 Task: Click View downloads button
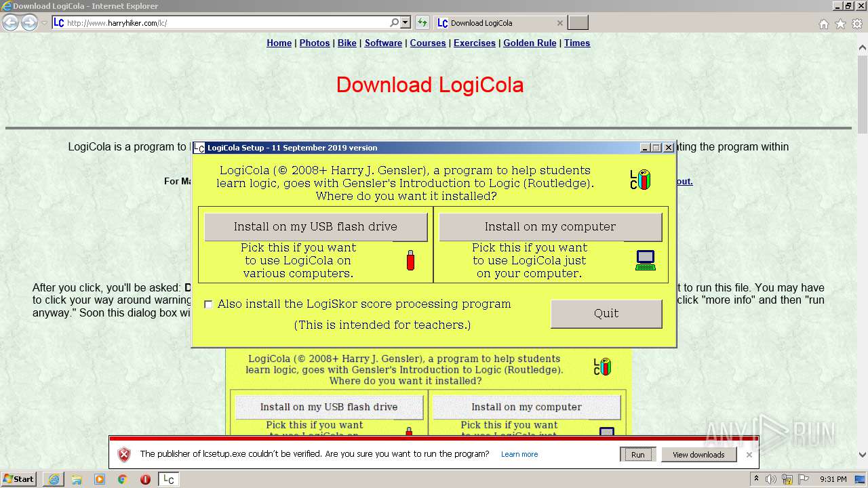(x=698, y=455)
